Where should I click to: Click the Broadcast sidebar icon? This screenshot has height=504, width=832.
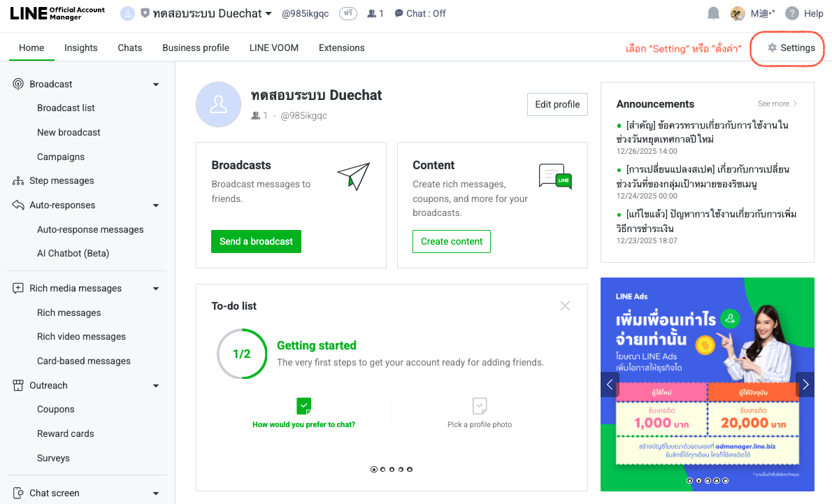[x=18, y=85]
